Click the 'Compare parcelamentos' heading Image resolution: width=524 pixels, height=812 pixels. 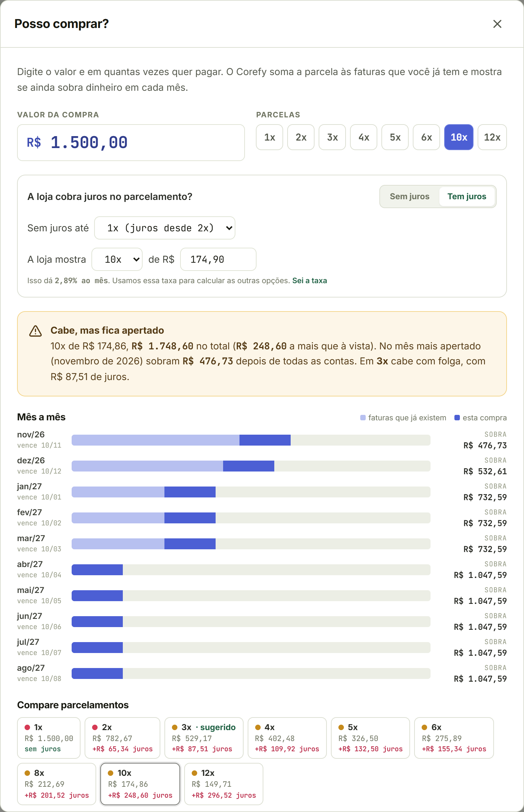(x=73, y=705)
